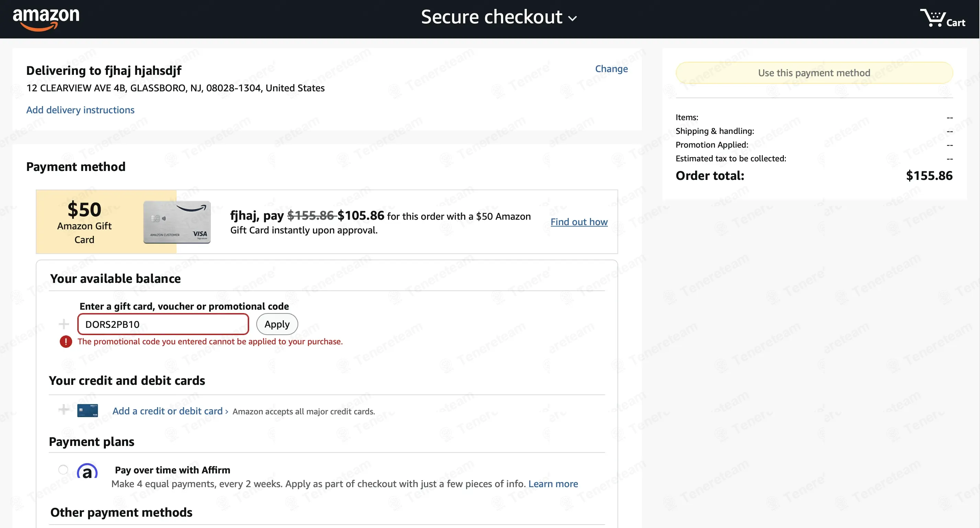Screen dimensions: 980x528
Task: Click Find out how link
Action: (579, 222)
